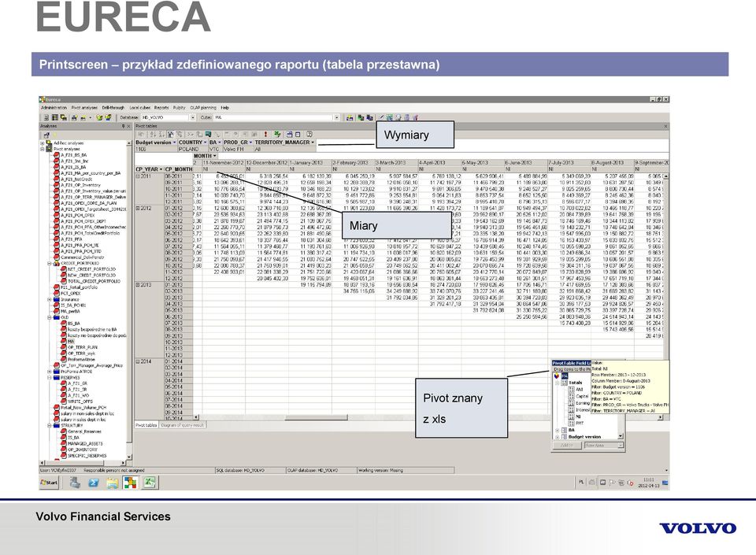The image size is (756, 555).
Task: Open the Reports menu
Action: (x=161, y=108)
